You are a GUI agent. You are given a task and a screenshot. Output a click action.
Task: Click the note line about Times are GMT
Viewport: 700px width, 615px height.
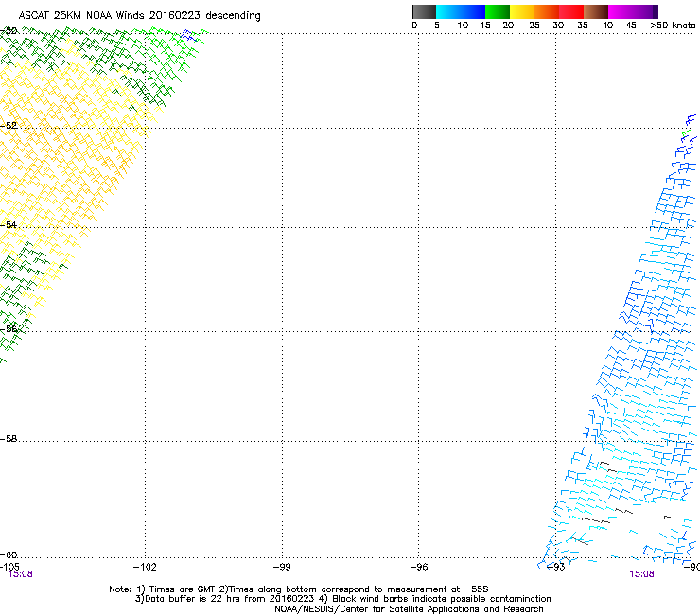click(299, 589)
